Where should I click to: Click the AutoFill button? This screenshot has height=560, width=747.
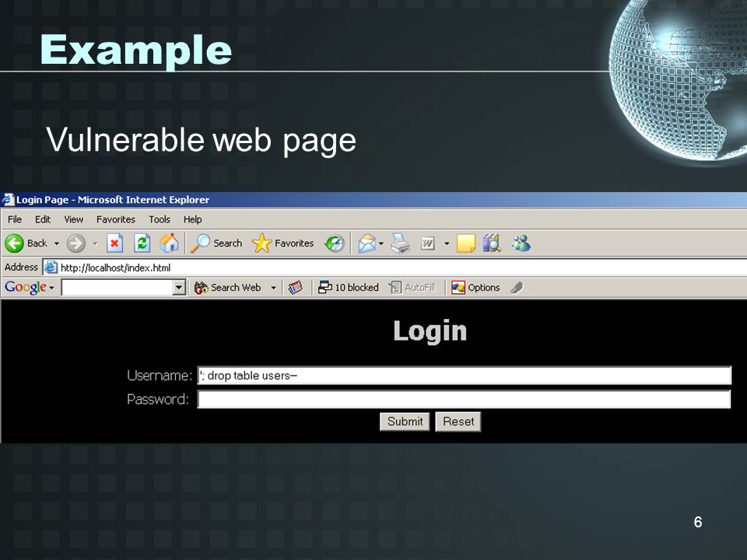coord(412,287)
